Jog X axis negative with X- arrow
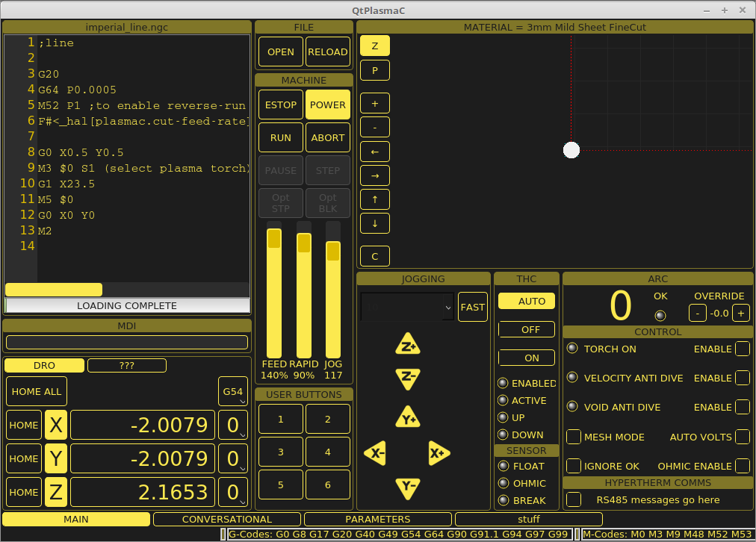Screen dimensions: 756x542 [376, 453]
